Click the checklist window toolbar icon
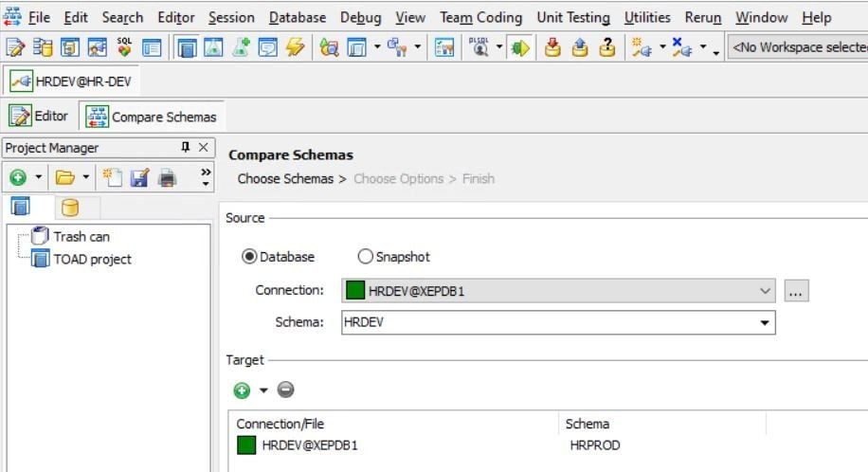Image resolution: width=868 pixels, height=472 pixels. [x=444, y=47]
